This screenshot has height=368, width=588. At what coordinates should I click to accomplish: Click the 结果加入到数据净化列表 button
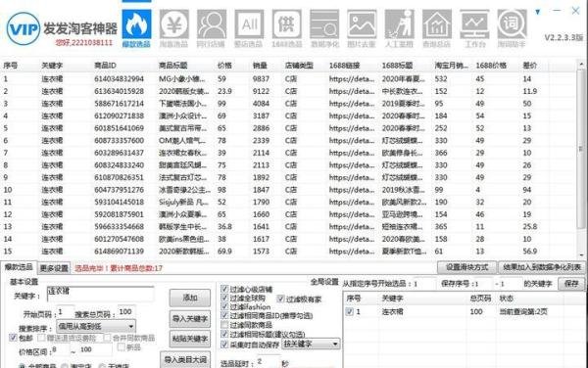coord(542,267)
